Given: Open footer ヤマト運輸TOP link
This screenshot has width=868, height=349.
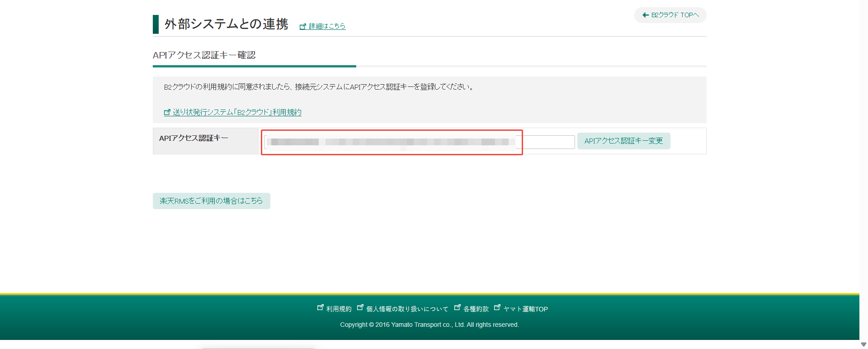Looking at the screenshot, I should (x=525, y=309).
